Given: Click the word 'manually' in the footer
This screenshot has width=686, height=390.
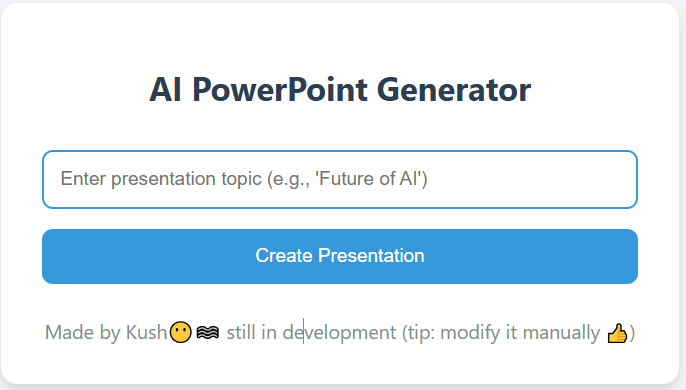Looking at the screenshot, I should (561, 333).
